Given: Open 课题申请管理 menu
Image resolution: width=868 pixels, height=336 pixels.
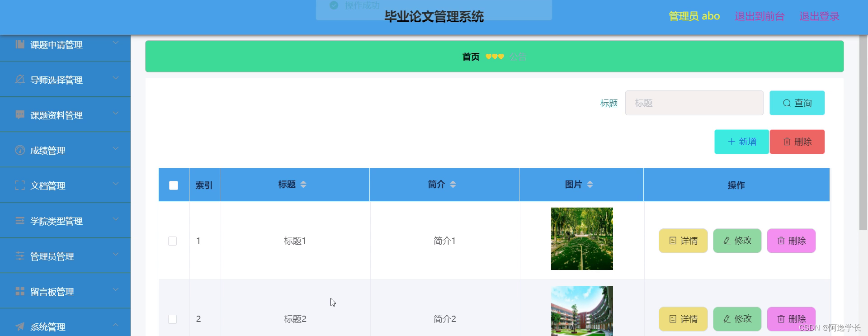Looking at the screenshot, I should pyautogui.click(x=65, y=47).
